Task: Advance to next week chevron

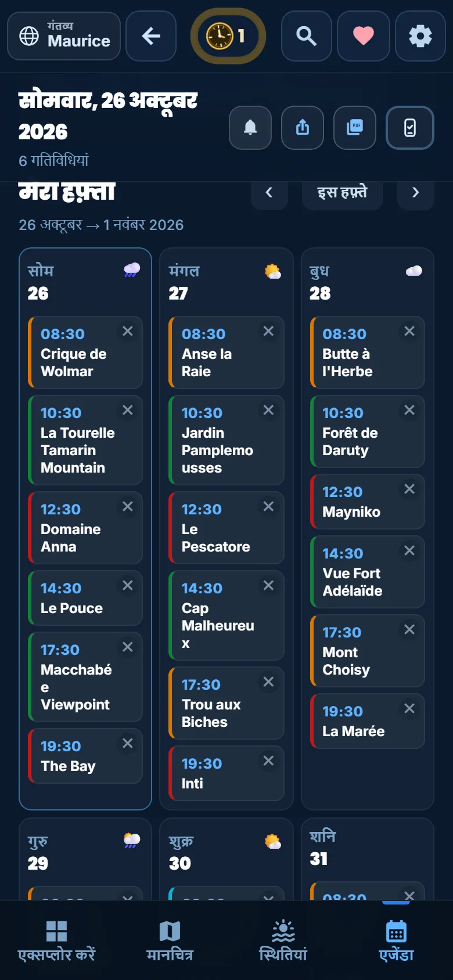Action: pyautogui.click(x=416, y=192)
